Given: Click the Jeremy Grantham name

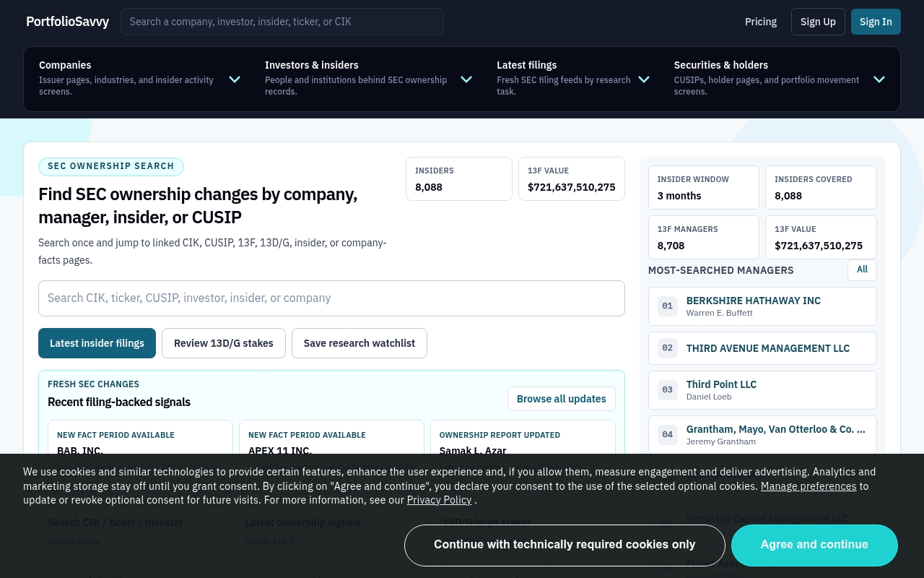Looking at the screenshot, I should tap(721, 441).
